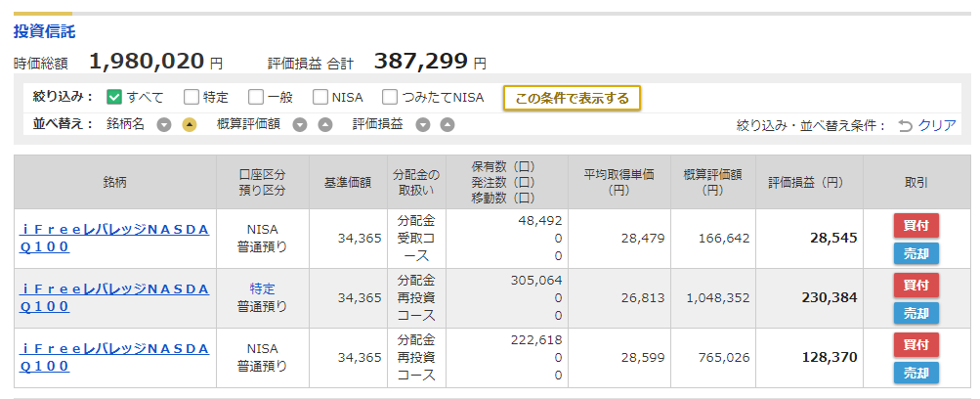Select profit value 230,384
The height and width of the screenshot is (399, 980).
(830, 297)
